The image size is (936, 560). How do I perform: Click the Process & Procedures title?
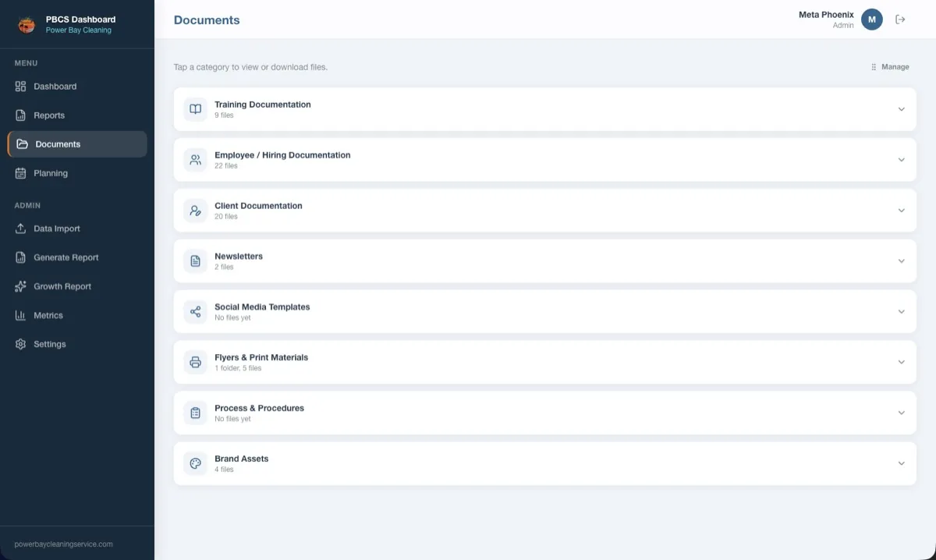259,408
